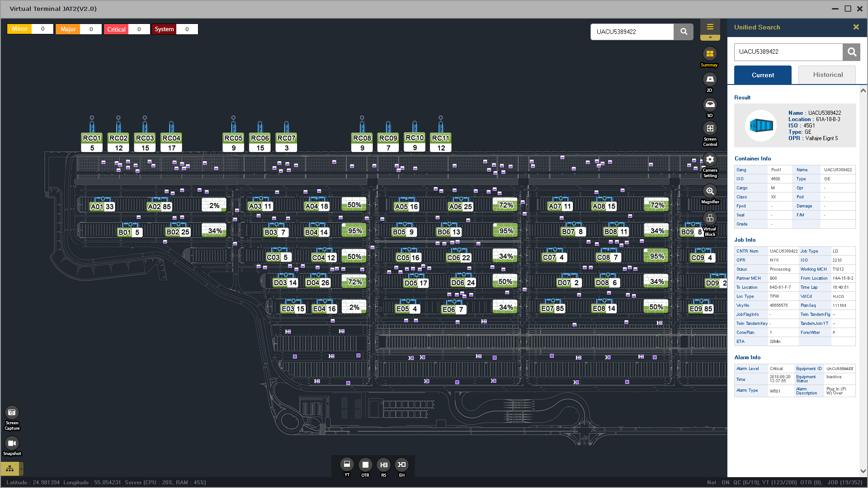Click the Screen Capture icon

pyautogui.click(x=12, y=413)
